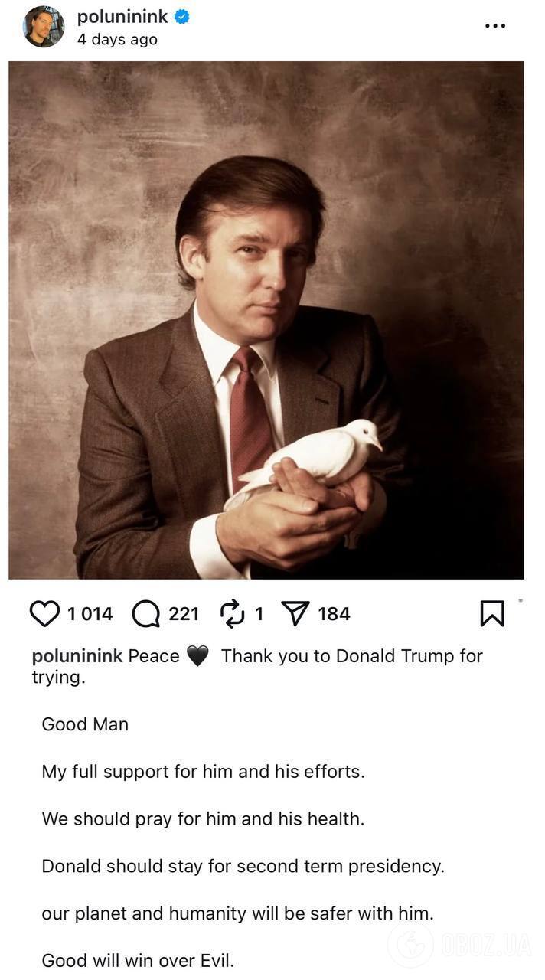Click the "4 days ago" timestamp

(x=117, y=40)
